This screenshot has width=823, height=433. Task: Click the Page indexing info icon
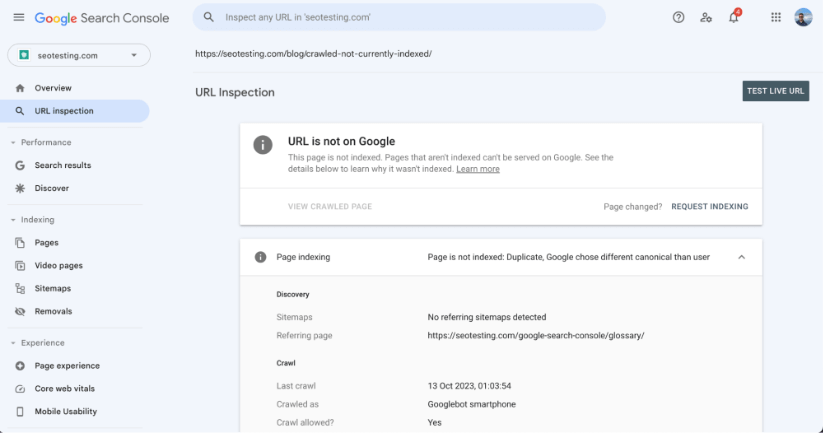pyautogui.click(x=260, y=257)
